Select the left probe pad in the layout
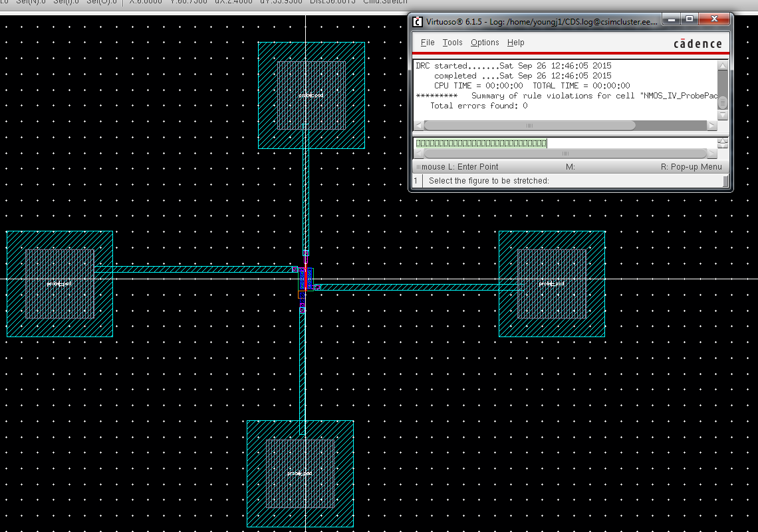The image size is (758, 532). [60, 283]
